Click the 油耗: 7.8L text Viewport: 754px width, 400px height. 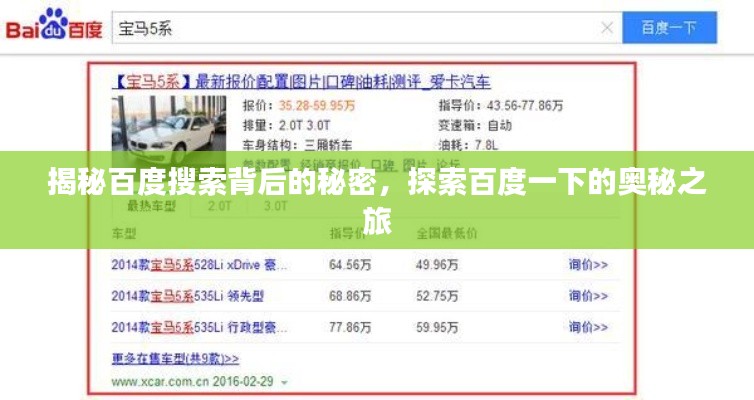(468, 145)
